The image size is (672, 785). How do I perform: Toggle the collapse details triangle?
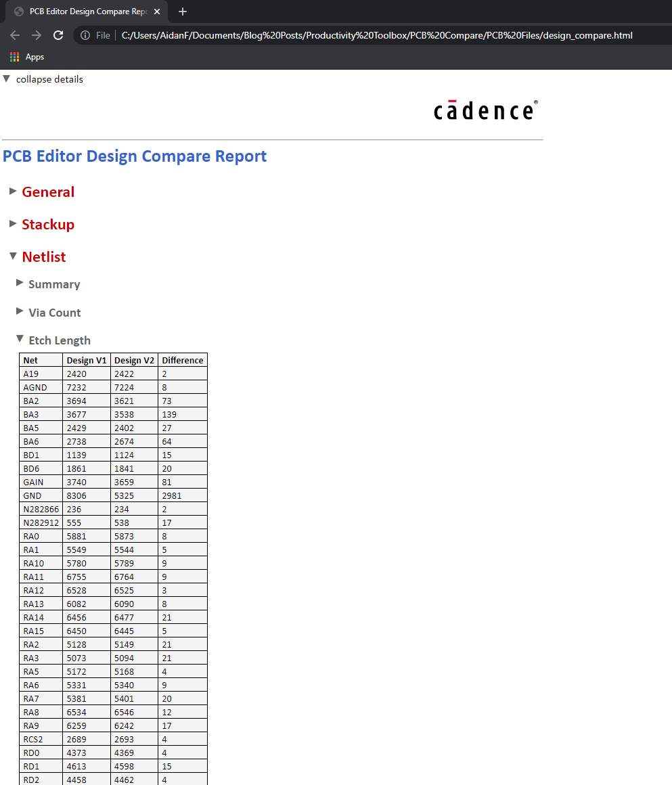[x=7, y=79]
